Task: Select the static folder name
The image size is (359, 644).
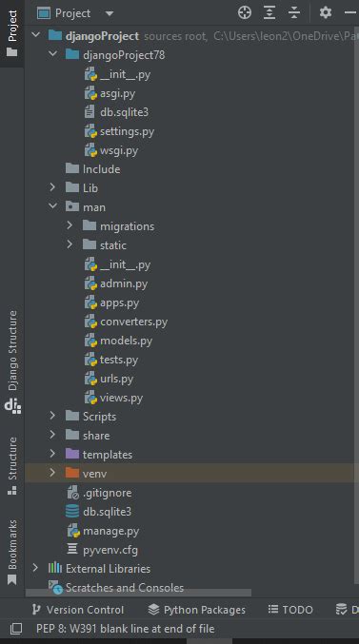Action: pos(113,244)
